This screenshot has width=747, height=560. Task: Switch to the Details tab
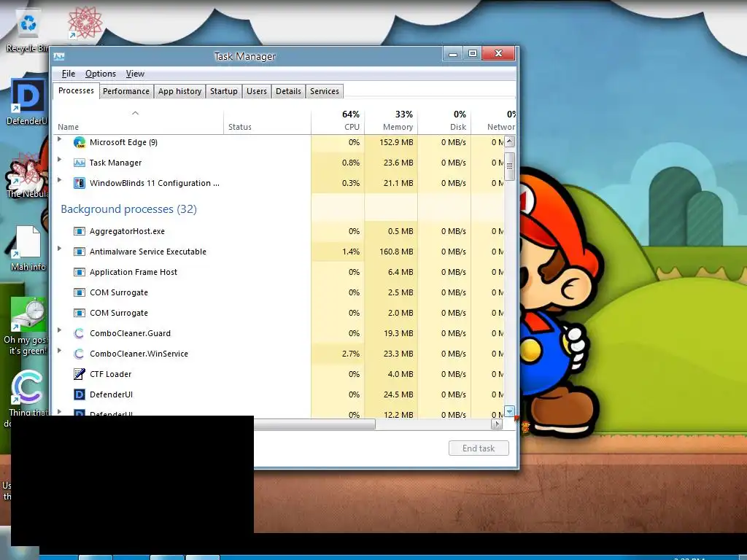pos(288,91)
